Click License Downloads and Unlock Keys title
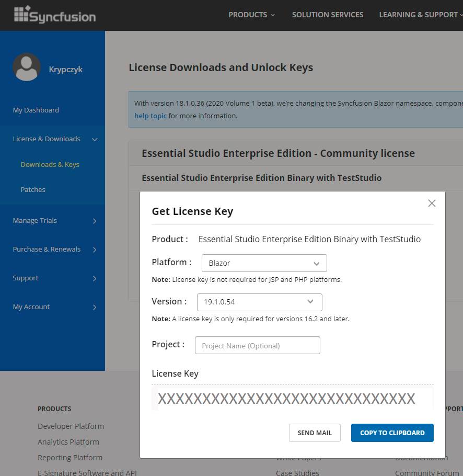Image resolution: width=463 pixels, height=476 pixels. (221, 67)
